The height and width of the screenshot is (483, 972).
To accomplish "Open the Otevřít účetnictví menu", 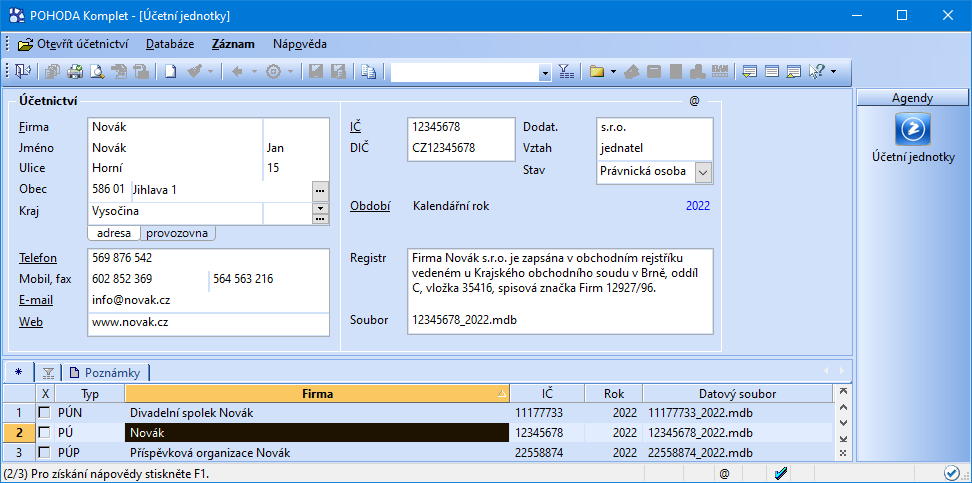I will (73, 44).
